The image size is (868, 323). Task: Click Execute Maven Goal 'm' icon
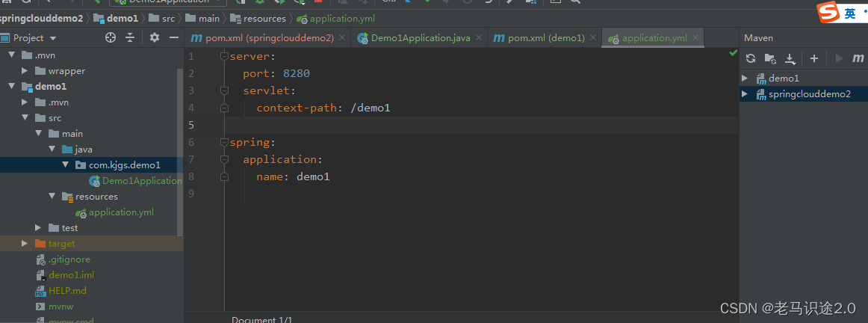click(x=858, y=58)
